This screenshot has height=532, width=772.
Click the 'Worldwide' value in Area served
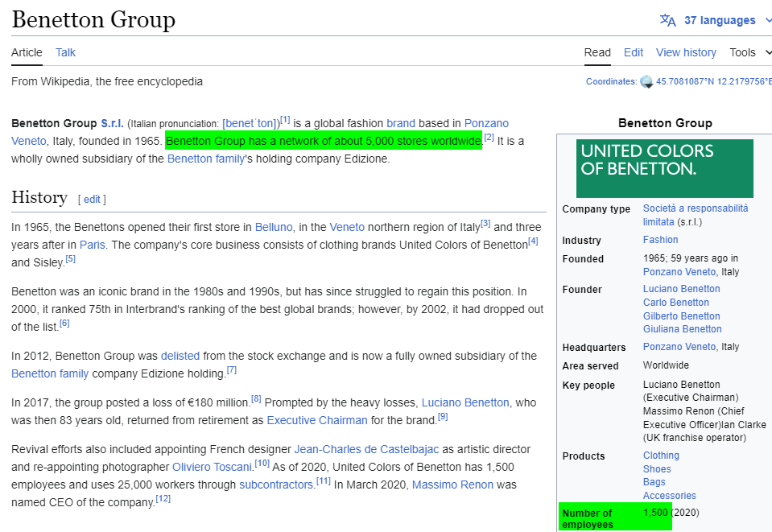666,365
